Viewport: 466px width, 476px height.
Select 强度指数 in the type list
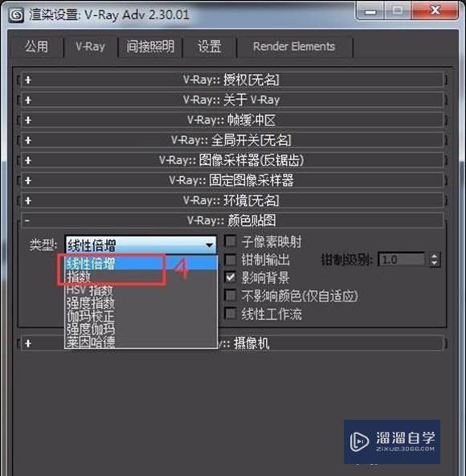coord(141,303)
